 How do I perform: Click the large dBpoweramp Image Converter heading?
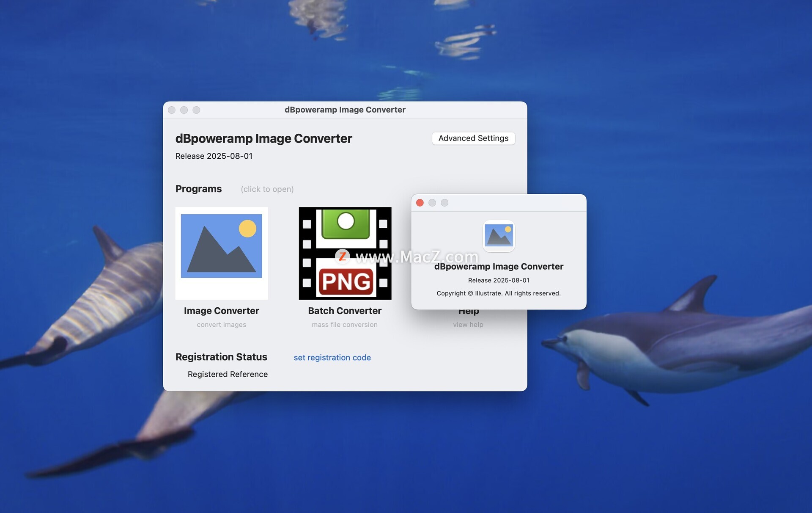point(263,138)
